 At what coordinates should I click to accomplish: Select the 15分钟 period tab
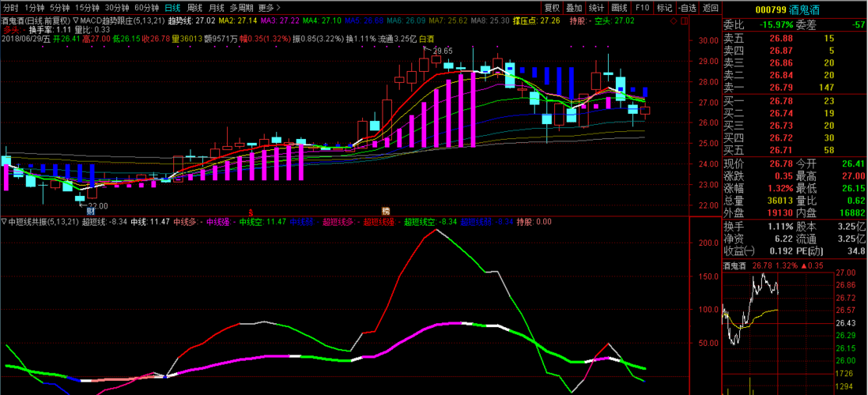pyautogui.click(x=88, y=8)
